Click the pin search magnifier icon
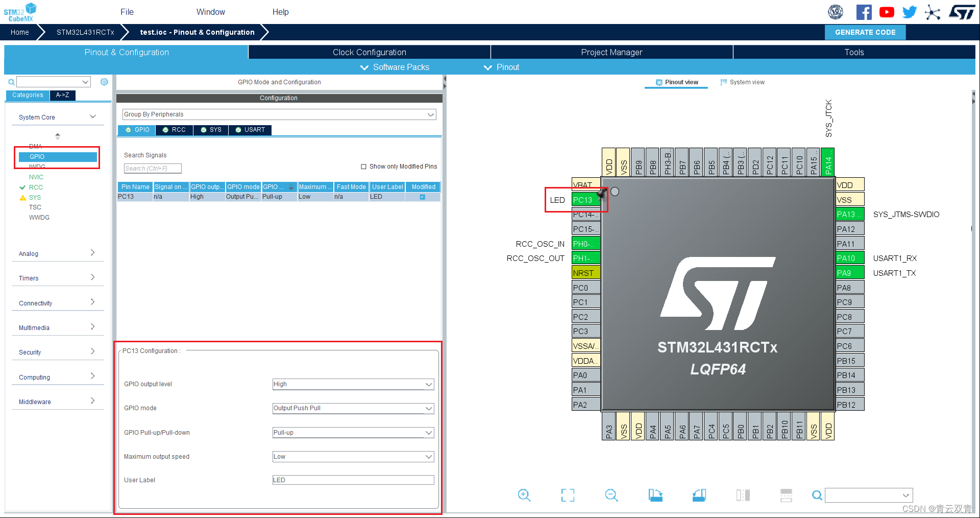 pos(817,495)
